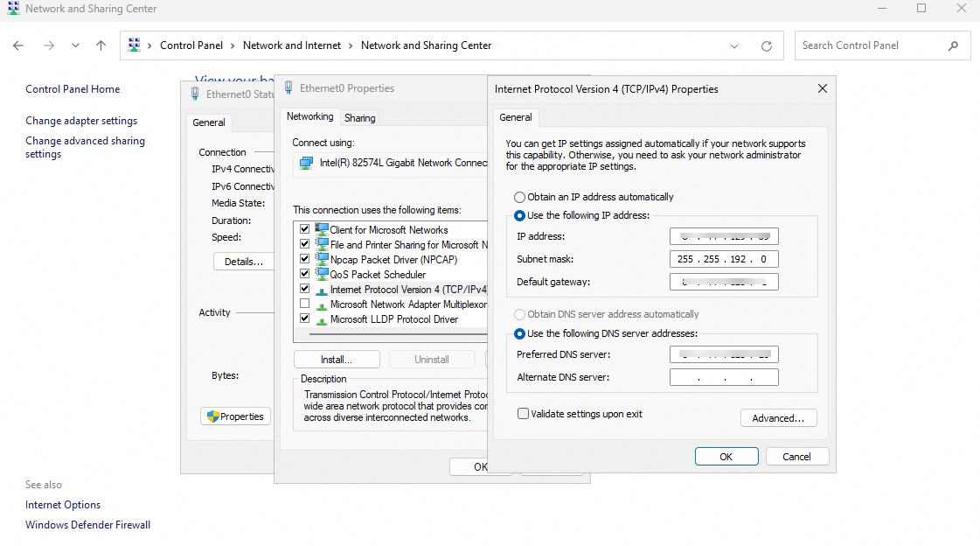Image resolution: width=980 pixels, height=546 pixels.
Task: Click Properties button with shield icon
Action: [x=236, y=416]
